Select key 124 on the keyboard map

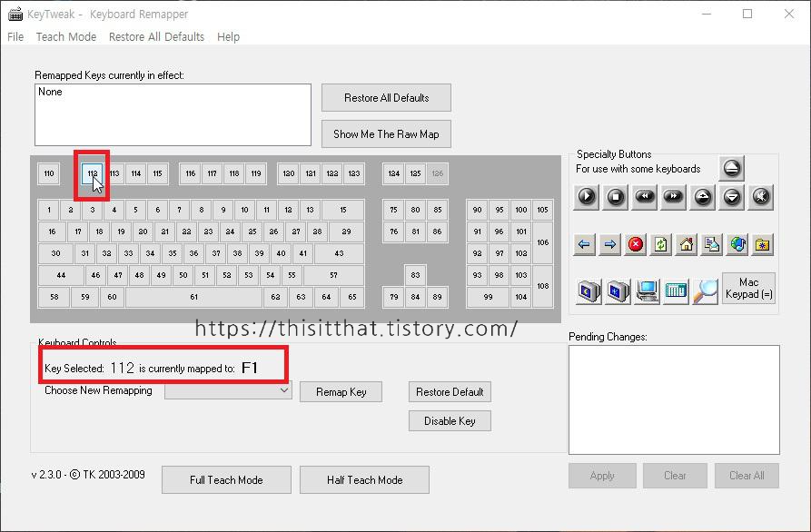[x=393, y=173]
